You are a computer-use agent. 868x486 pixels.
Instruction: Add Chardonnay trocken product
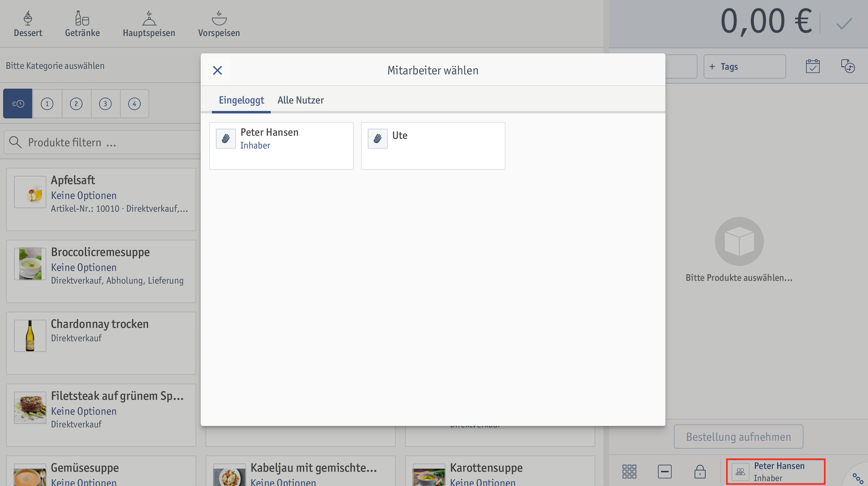pos(101,343)
